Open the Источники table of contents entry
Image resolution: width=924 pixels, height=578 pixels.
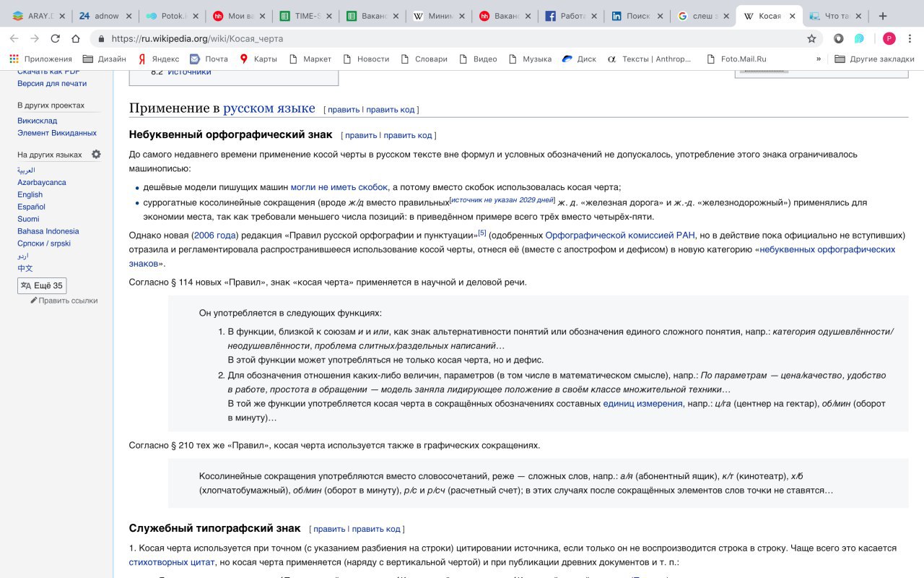coord(189,72)
